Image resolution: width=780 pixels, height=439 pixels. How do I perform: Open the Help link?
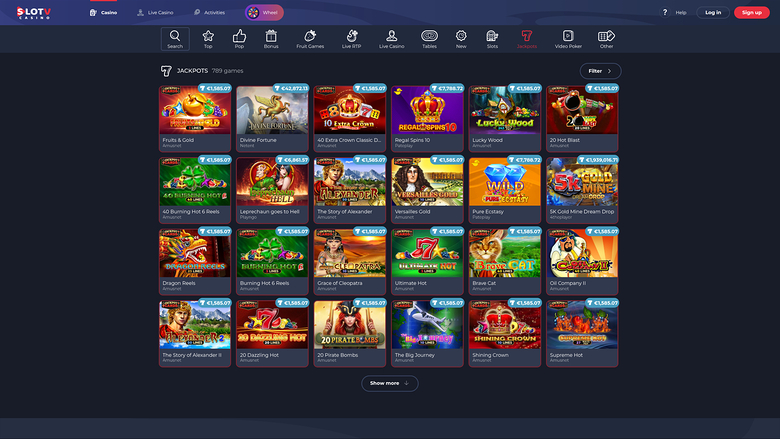coord(681,12)
